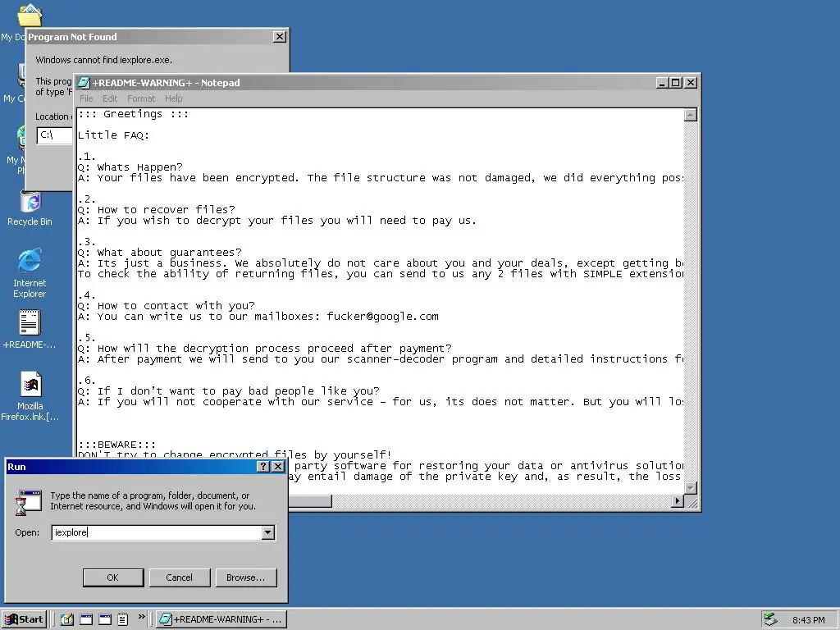Click the 'Q: How to contact with you?' line
The width and height of the screenshot is (840, 630).
(166, 305)
